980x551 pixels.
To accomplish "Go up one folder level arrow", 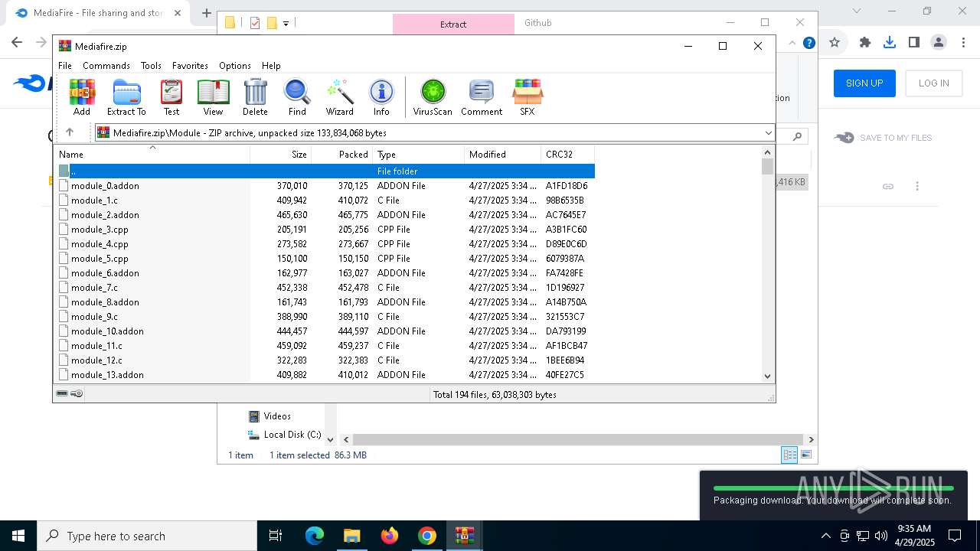I will click(x=70, y=132).
